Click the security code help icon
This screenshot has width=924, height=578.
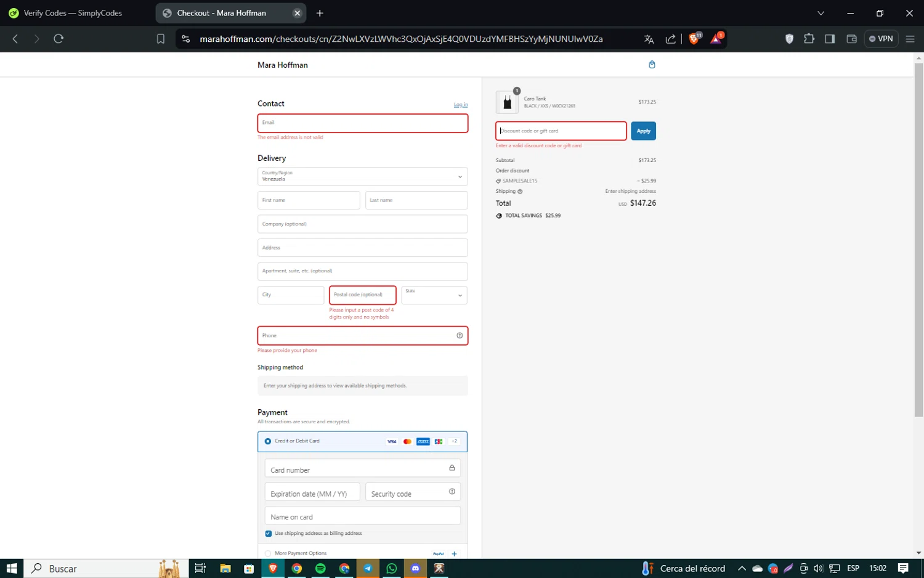pyautogui.click(x=452, y=492)
